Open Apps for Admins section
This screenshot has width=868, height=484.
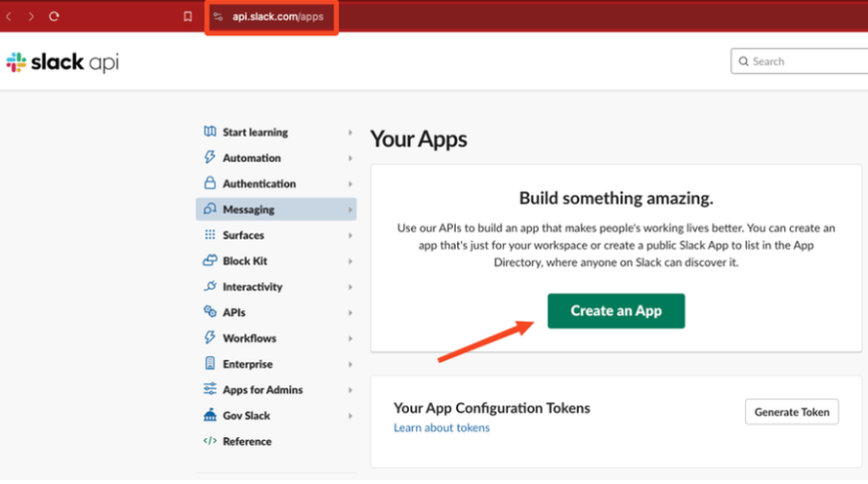(262, 390)
